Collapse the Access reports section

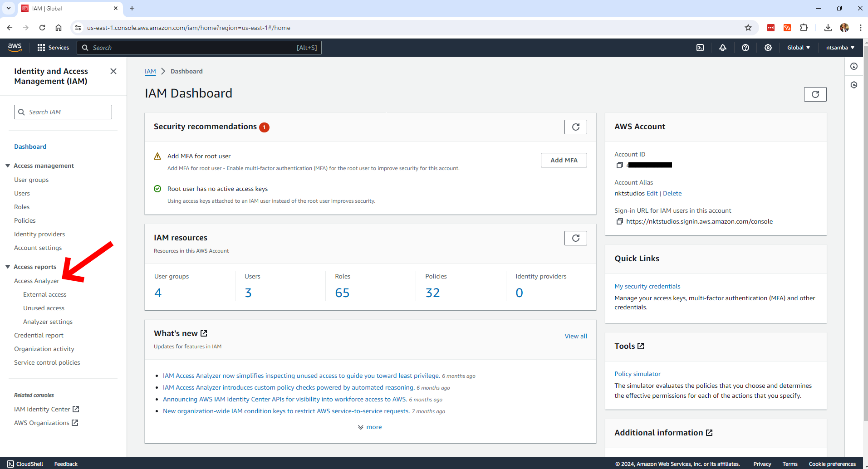click(x=8, y=267)
